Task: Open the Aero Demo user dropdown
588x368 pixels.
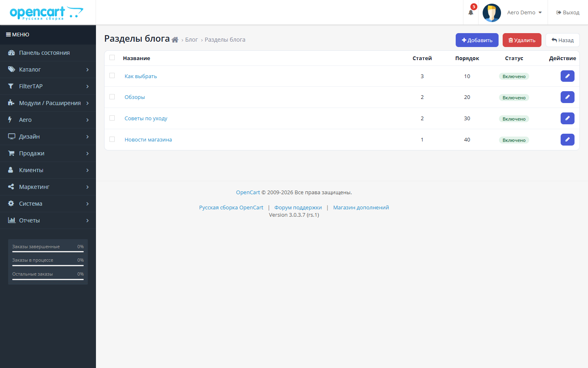Action: pos(525,13)
